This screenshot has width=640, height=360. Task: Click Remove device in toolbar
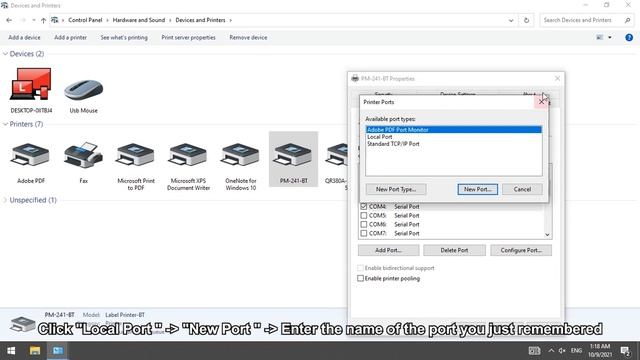(x=248, y=38)
